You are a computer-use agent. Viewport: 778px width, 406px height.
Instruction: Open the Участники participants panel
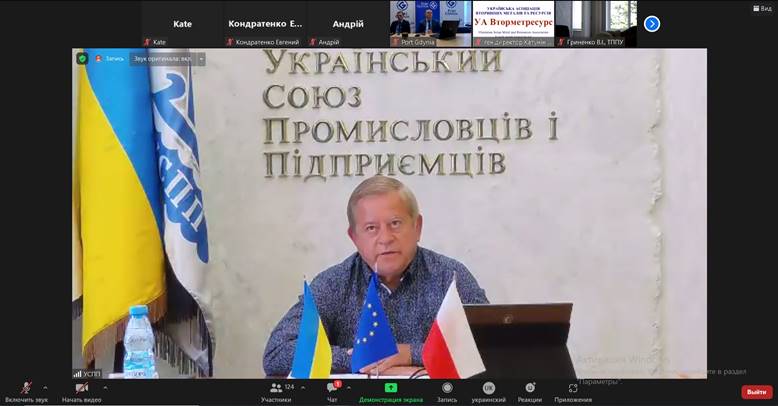(275, 388)
